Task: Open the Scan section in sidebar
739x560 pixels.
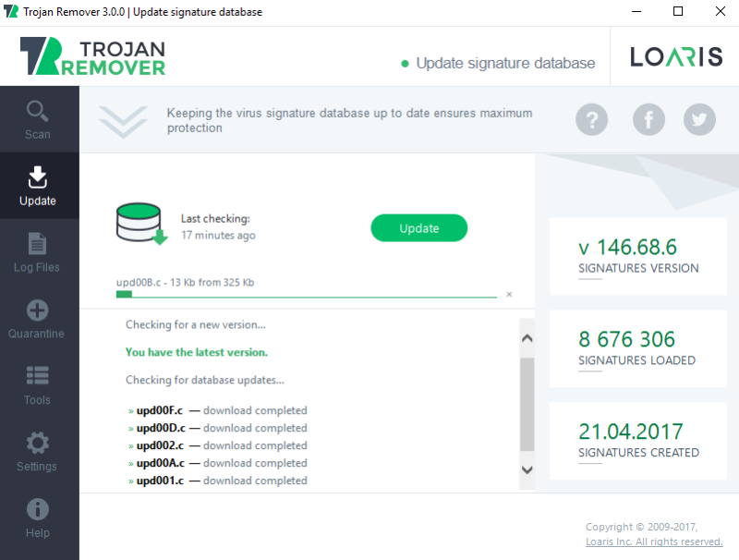Action: click(x=38, y=120)
